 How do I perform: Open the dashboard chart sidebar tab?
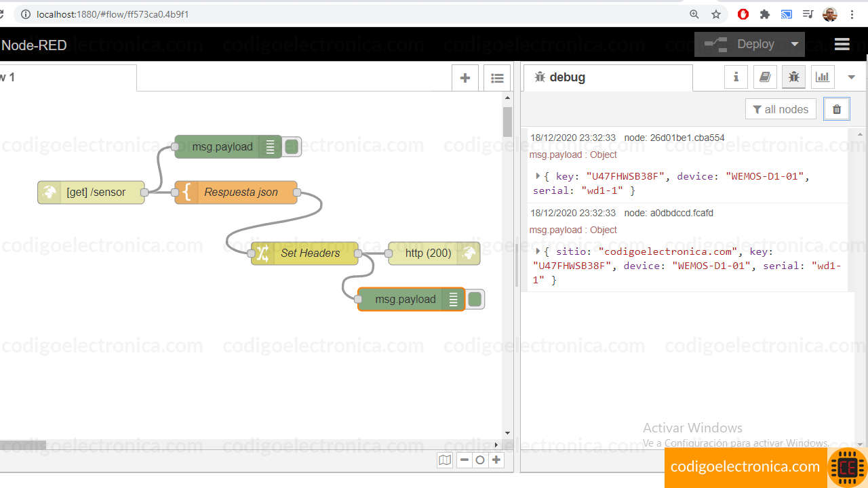point(823,77)
